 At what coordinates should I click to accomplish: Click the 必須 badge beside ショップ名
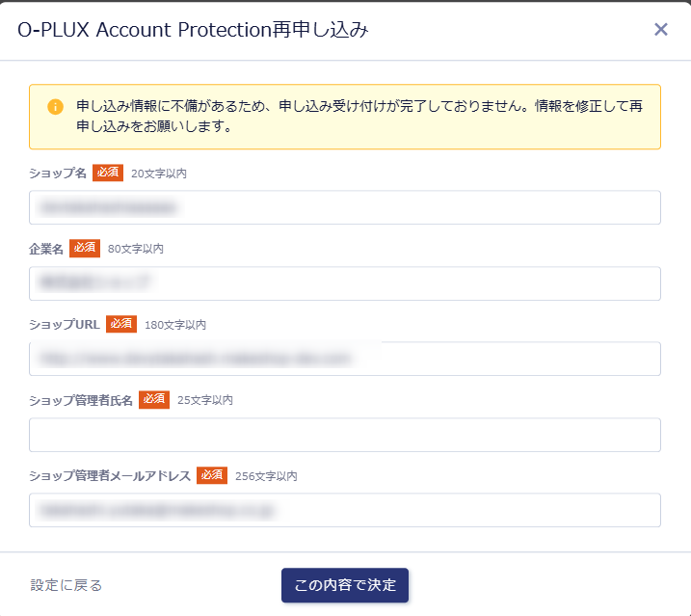108,173
